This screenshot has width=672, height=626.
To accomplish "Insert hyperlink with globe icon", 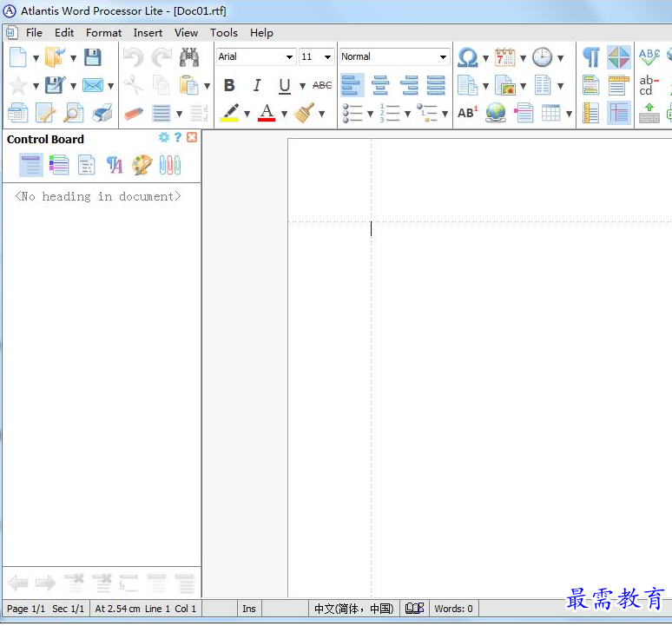I will click(496, 113).
